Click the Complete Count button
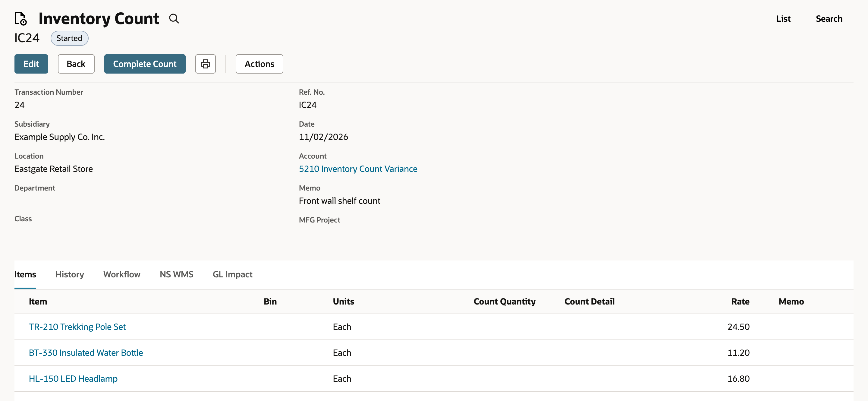The image size is (868, 401). (x=145, y=64)
